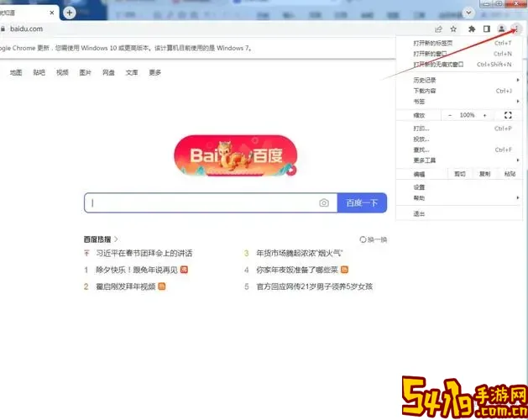
Task: Click 复制 in the edit row
Action: (484, 174)
